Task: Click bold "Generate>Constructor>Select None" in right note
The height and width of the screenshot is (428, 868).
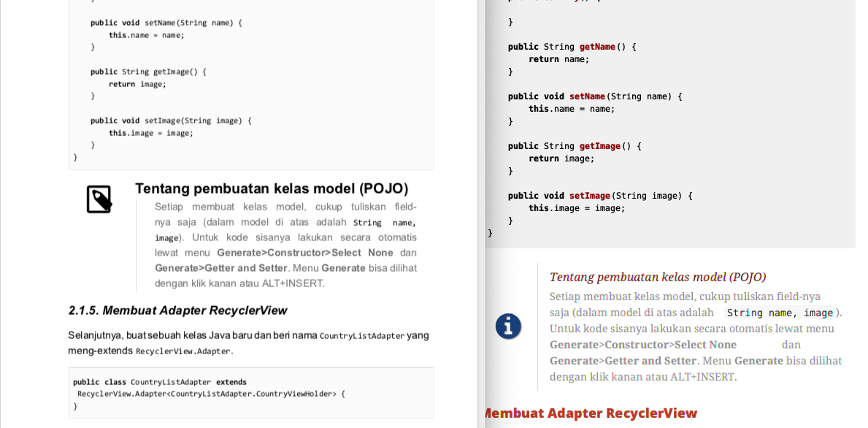Action: click(643, 345)
